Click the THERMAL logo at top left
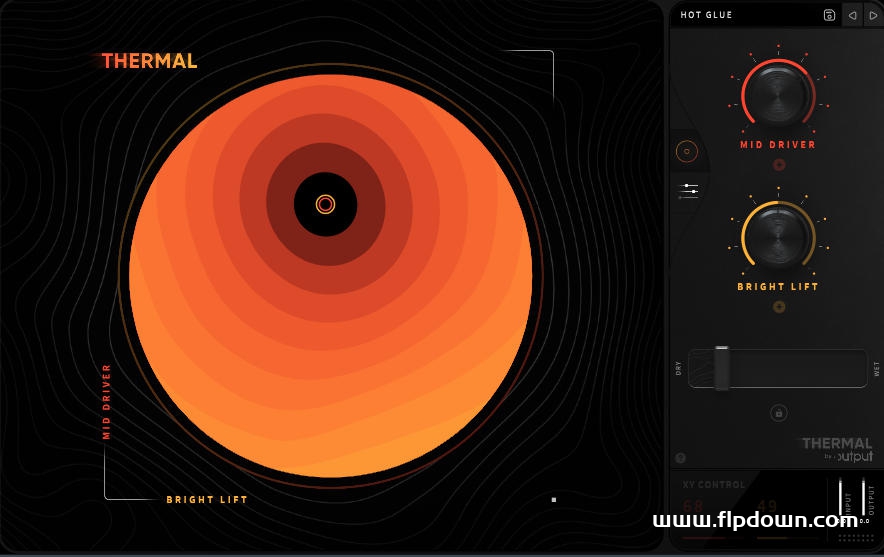This screenshot has width=884, height=557. tap(149, 61)
